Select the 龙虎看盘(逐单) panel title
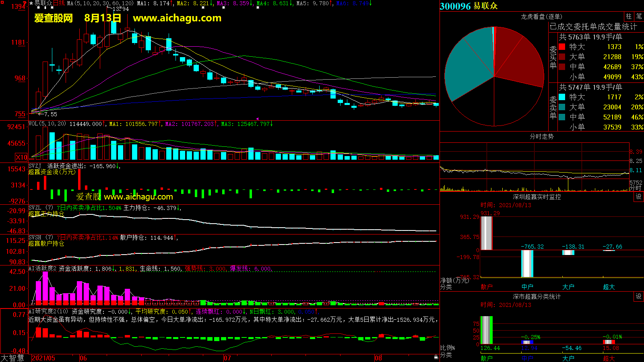 tap(541, 16)
